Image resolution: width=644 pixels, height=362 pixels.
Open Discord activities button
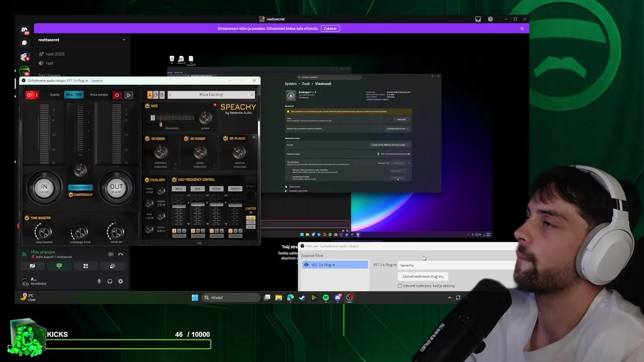(x=86, y=266)
